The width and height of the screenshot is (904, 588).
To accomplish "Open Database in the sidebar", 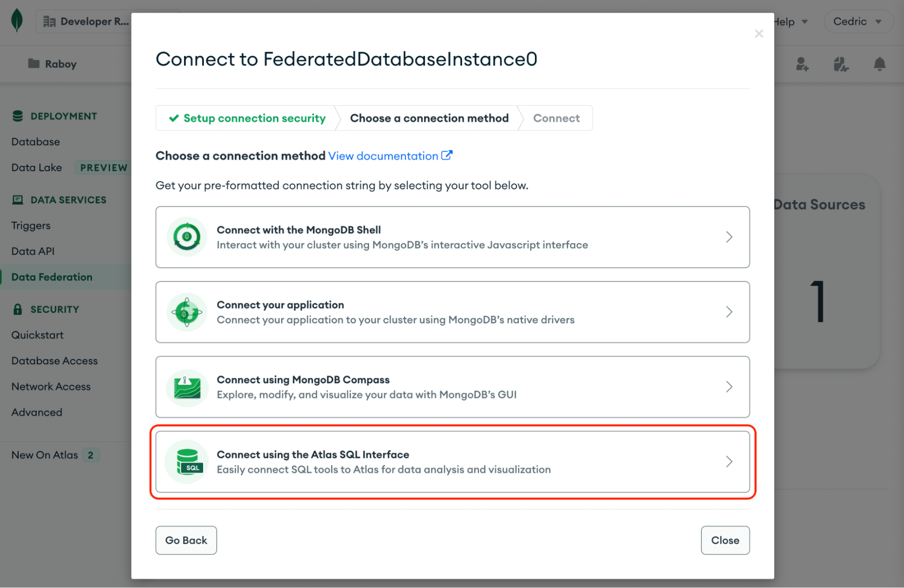I will (36, 142).
